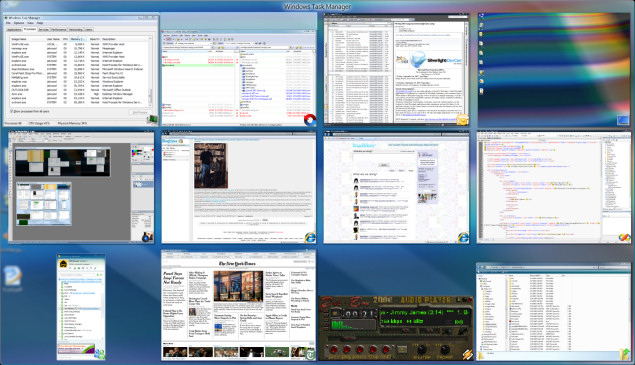The image size is (635, 365).
Task: Switch to the Performance tab in Task Manager
Action: [59, 30]
